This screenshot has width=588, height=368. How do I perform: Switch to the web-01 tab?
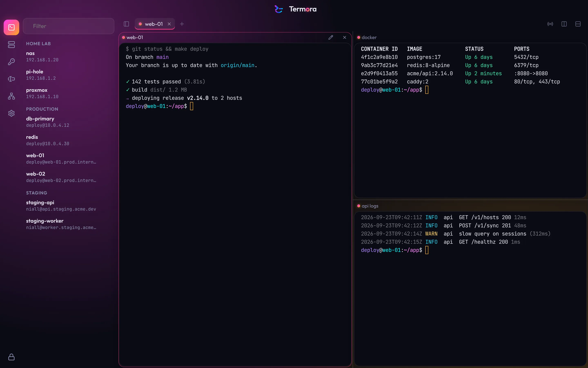pyautogui.click(x=155, y=24)
